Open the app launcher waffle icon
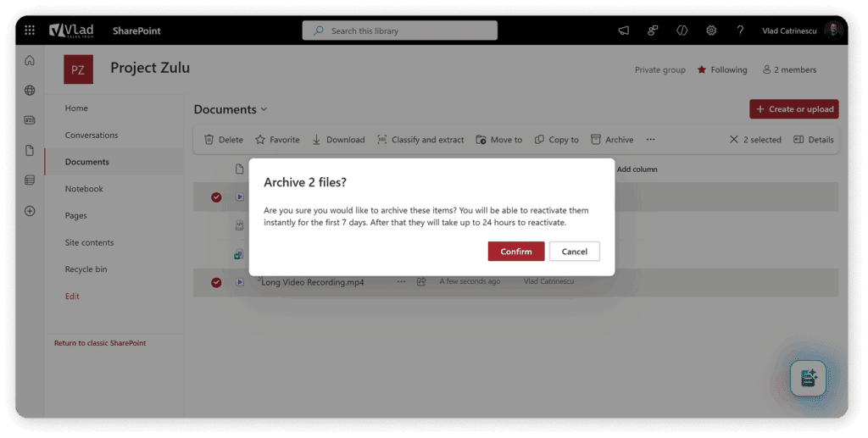The image size is (868, 438). (30, 30)
